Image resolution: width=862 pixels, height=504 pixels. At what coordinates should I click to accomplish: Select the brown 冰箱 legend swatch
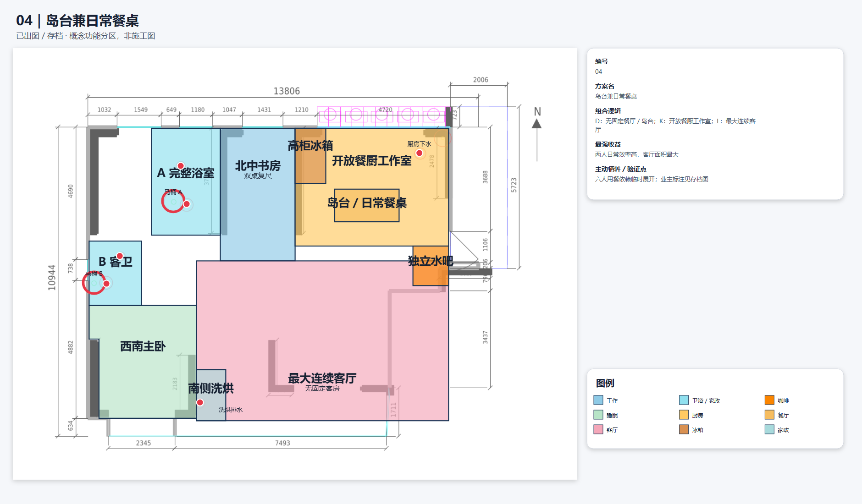tap(684, 429)
